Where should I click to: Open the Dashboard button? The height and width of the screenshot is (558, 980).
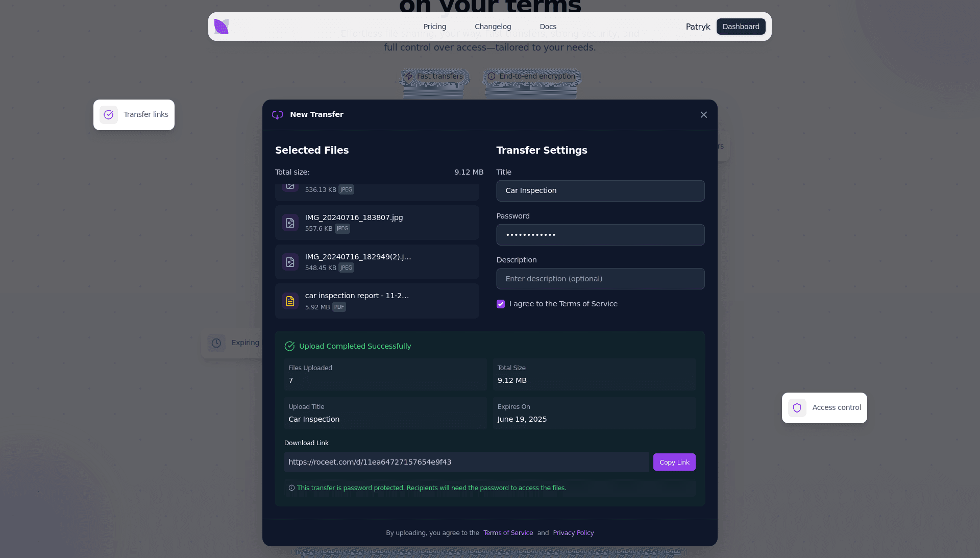[x=741, y=27]
